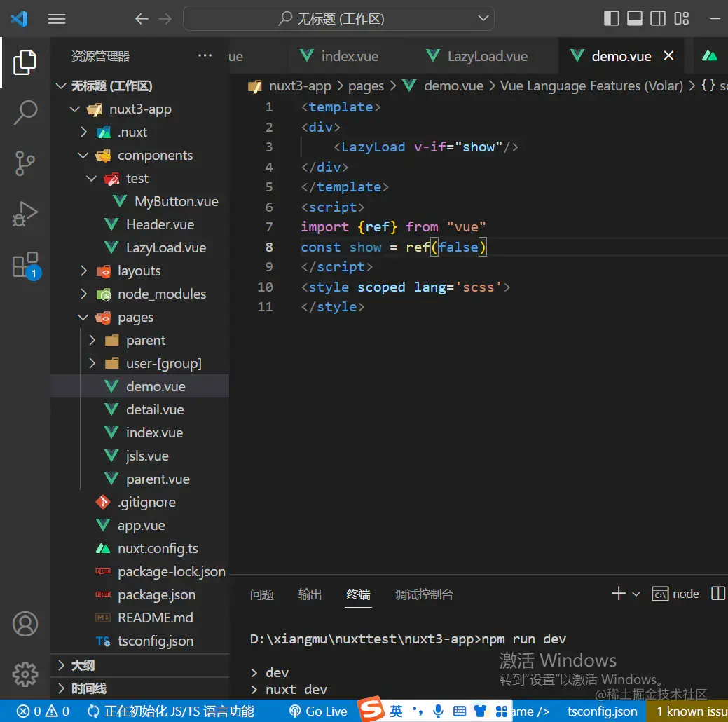728x722 pixels.
Task: Expand the 大纲 outline section
Action: point(140,666)
